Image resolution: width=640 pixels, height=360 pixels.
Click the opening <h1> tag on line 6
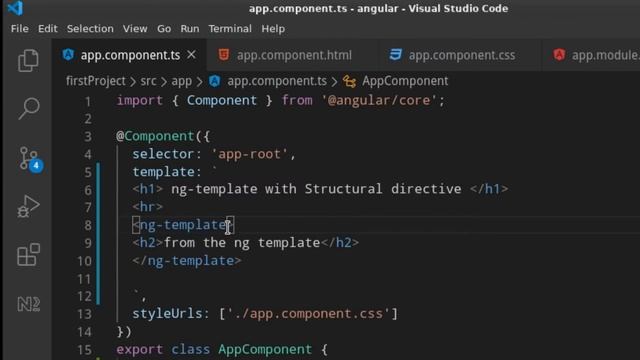click(x=147, y=189)
